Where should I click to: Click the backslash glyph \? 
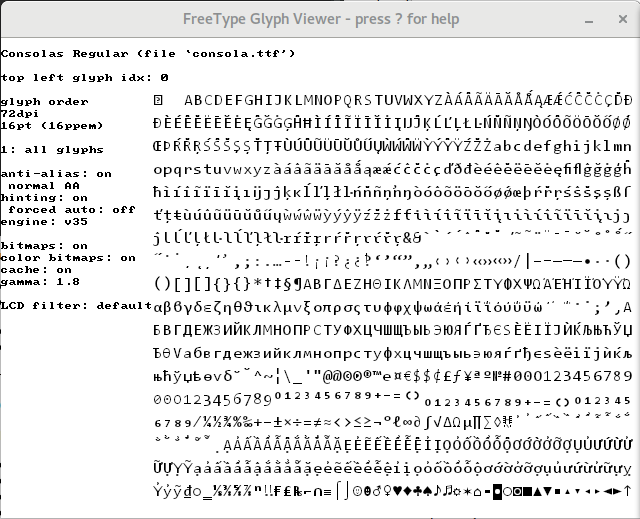(288, 376)
